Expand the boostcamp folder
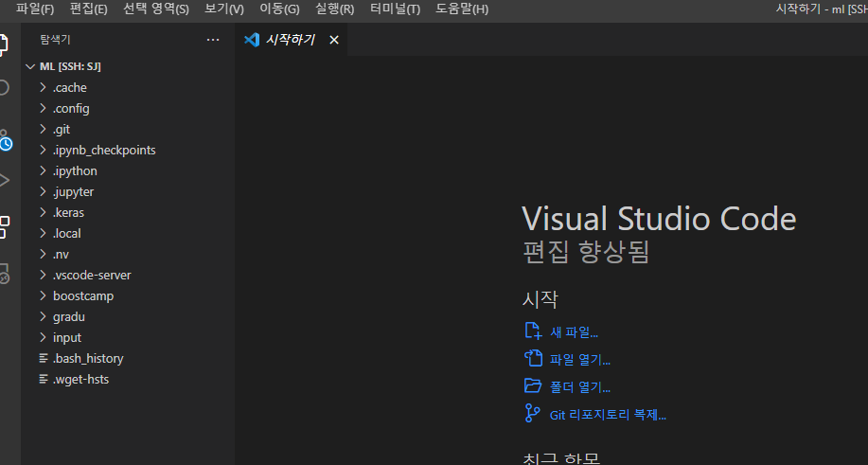 [x=43, y=295]
